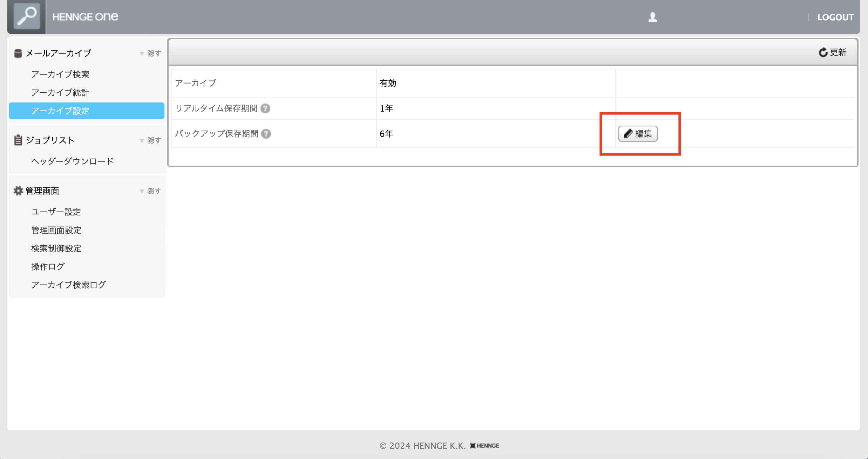Click the magnifier key logo icon

(27, 16)
